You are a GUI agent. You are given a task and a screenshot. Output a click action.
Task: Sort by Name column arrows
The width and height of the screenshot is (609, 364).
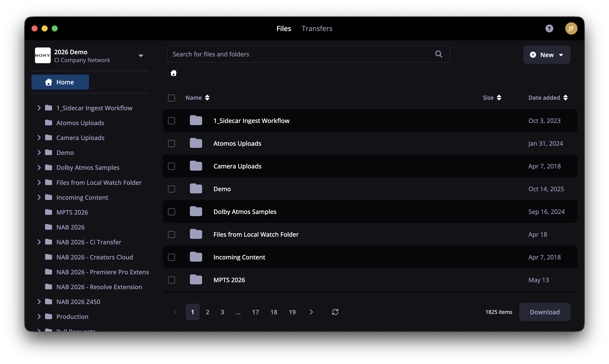coord(207,98)
